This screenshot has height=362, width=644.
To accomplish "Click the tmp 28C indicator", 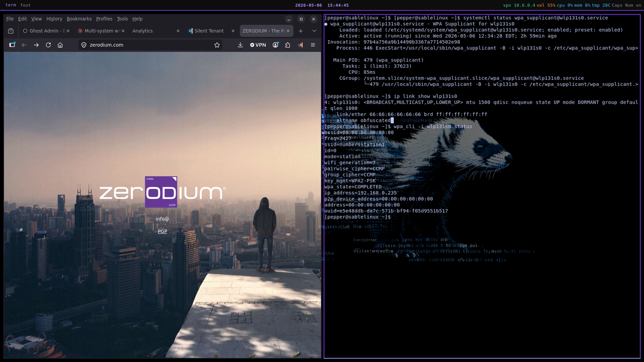I will (x=601, y=5).
